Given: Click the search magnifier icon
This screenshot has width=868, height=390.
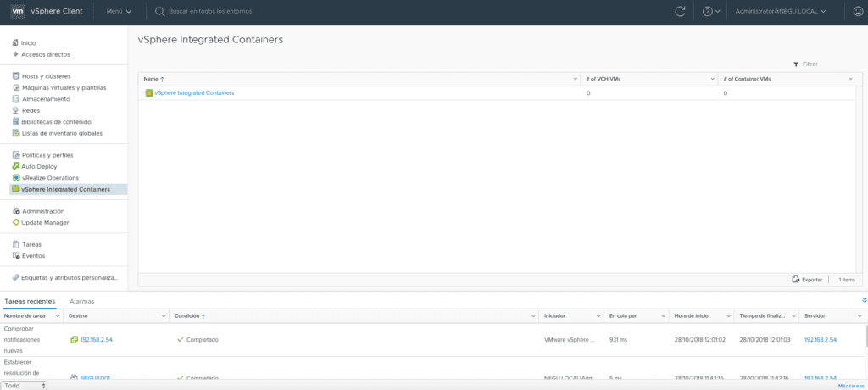Looking at the screenshot, I should 159,11.
